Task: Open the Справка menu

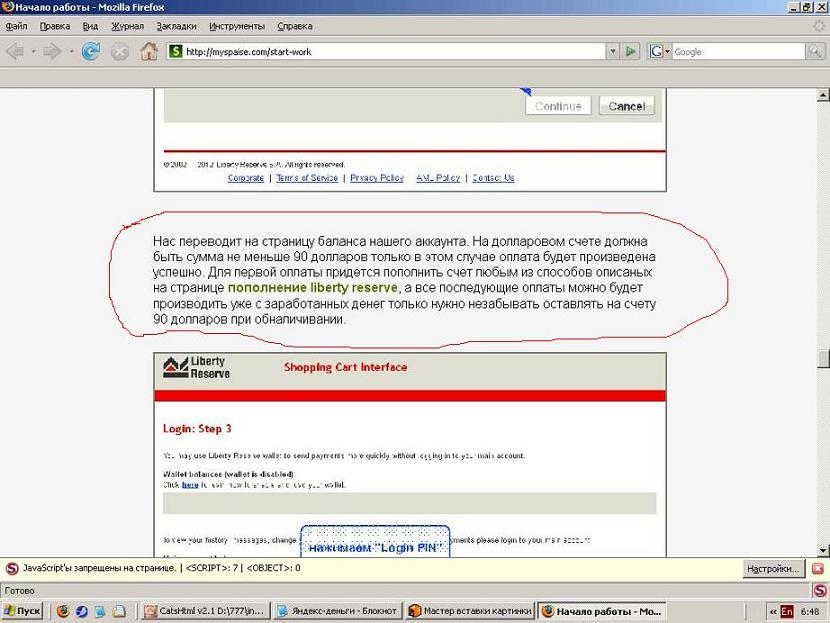Action: click(295, 26)
